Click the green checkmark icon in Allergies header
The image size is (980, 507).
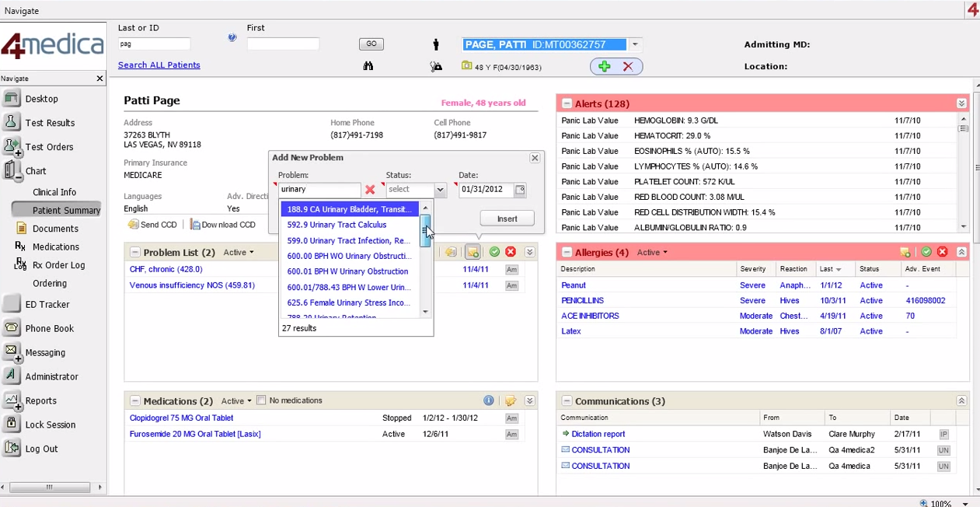coord(926,252)
